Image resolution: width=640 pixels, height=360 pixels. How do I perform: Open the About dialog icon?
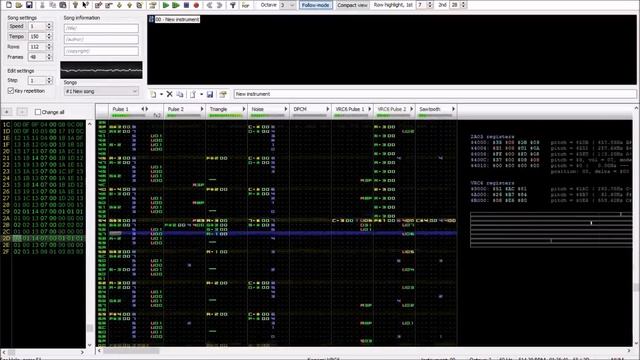coord(75,5)
